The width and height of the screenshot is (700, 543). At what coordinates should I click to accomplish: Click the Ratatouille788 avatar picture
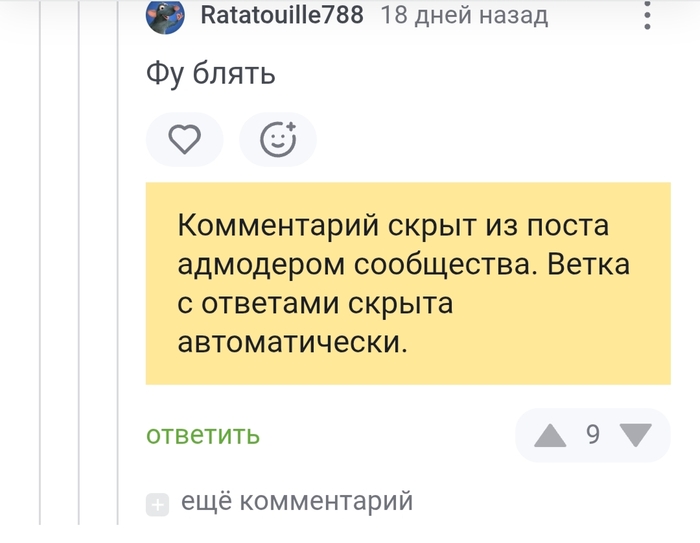pos(166,15)
